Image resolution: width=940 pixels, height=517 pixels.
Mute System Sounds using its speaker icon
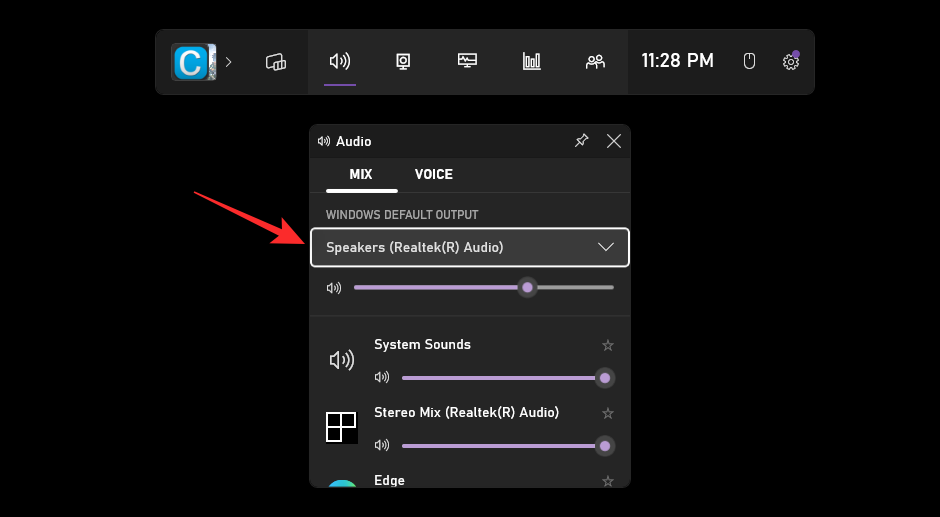381,378
